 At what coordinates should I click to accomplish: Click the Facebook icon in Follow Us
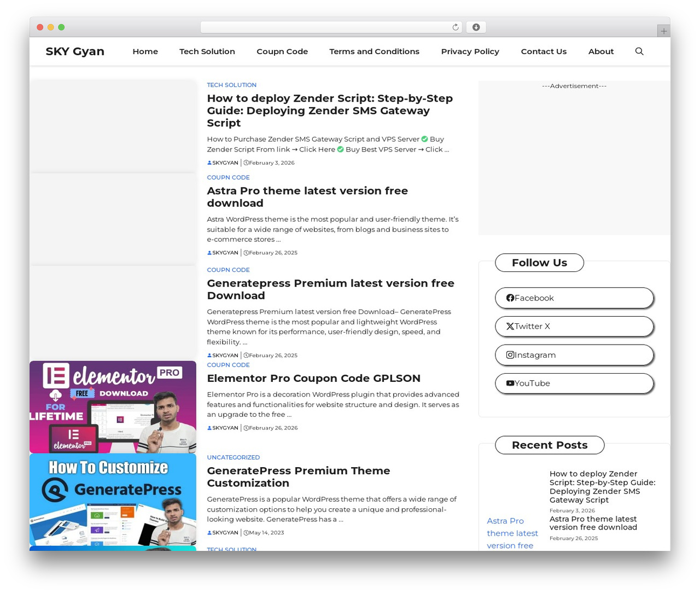tap(510, 298)
